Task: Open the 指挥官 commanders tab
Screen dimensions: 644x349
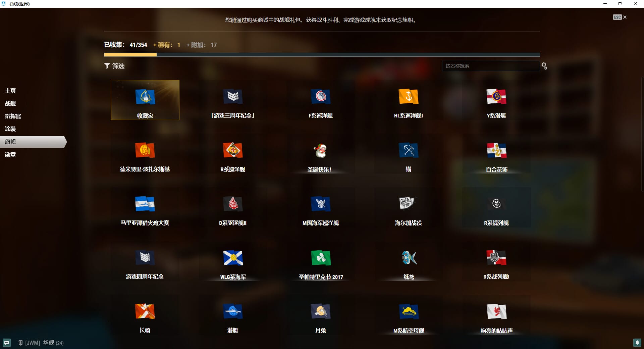Action: [x=13, y=116]
